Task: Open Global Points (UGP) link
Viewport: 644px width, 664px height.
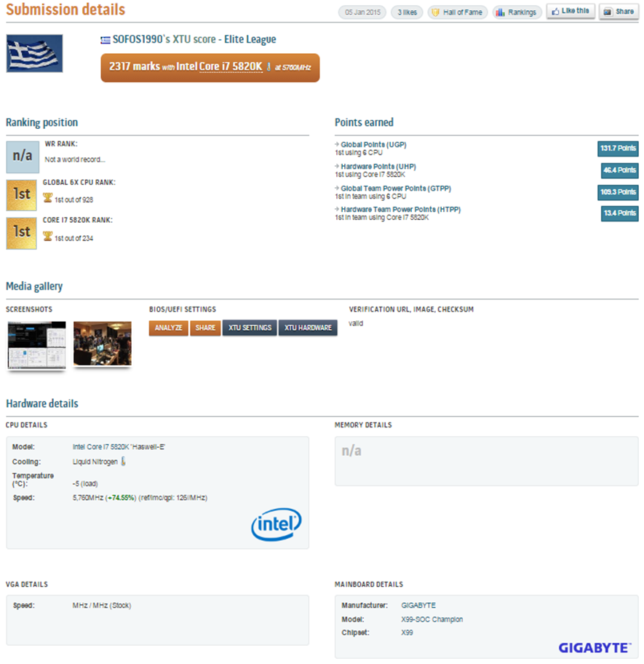Action: 373,145
